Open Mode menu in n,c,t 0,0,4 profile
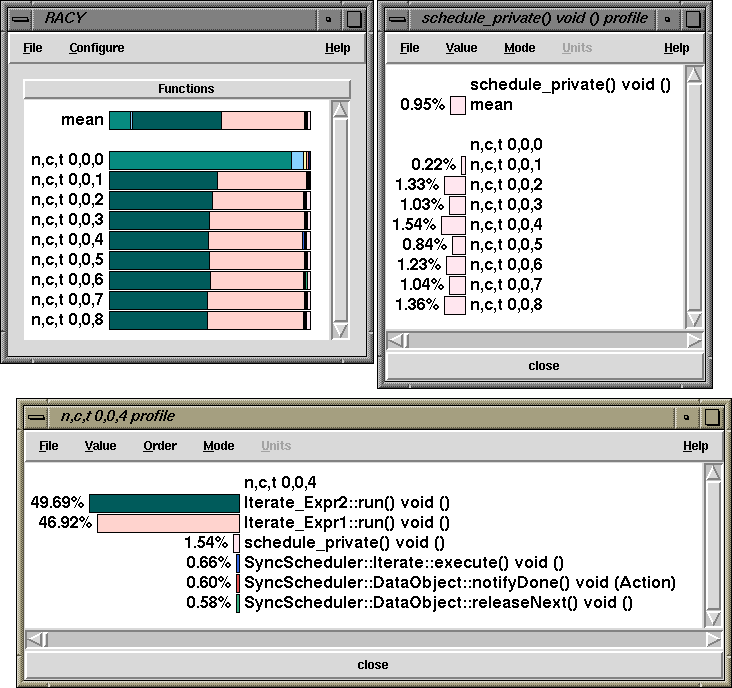The image size is (732, 688). 218,446
